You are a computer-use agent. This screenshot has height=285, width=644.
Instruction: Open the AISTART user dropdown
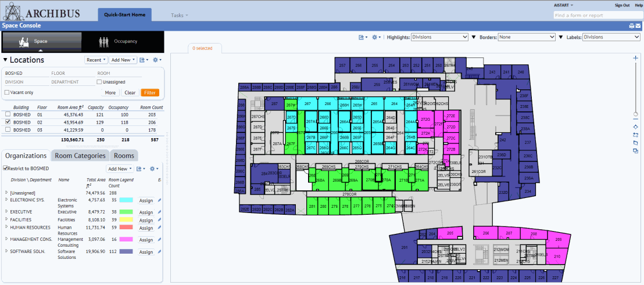click(x=564, y=5)
